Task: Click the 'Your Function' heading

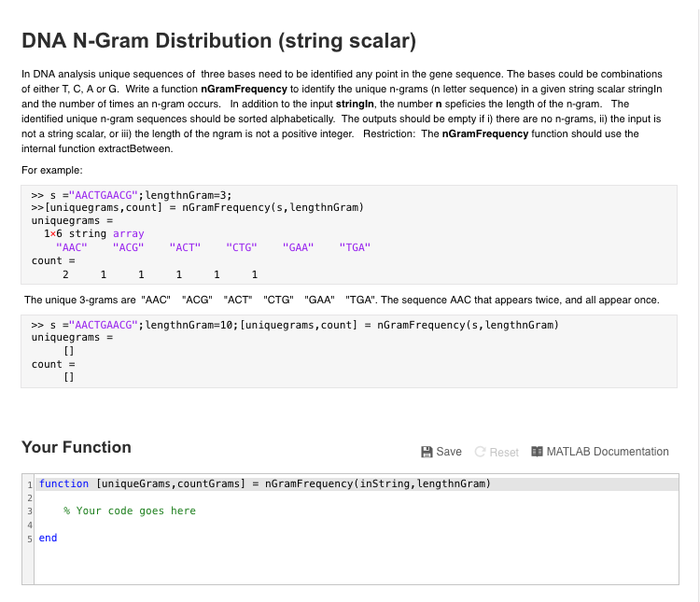Action: [x=77, y=447]
